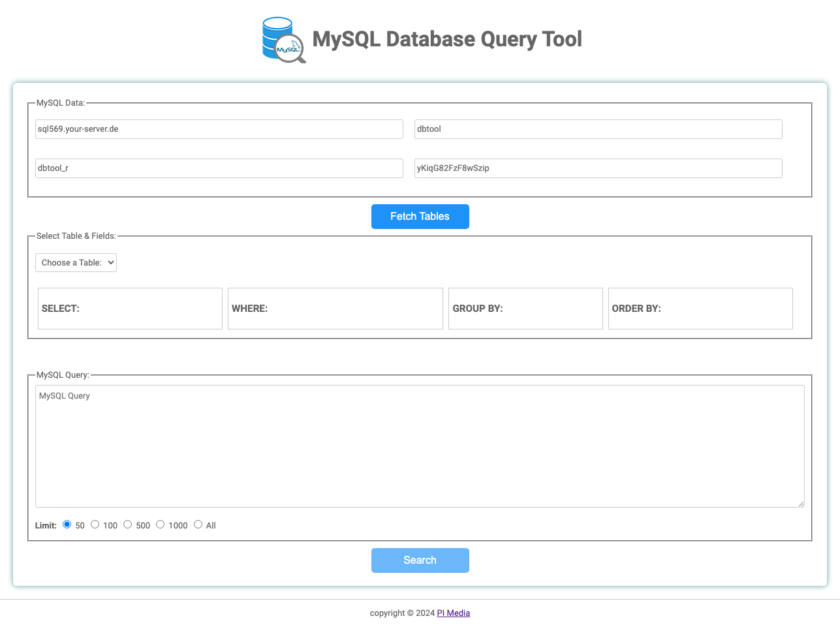Click the Fetch Tables button
The width and height of the screenshot is (840, 627).
(420, 217)
